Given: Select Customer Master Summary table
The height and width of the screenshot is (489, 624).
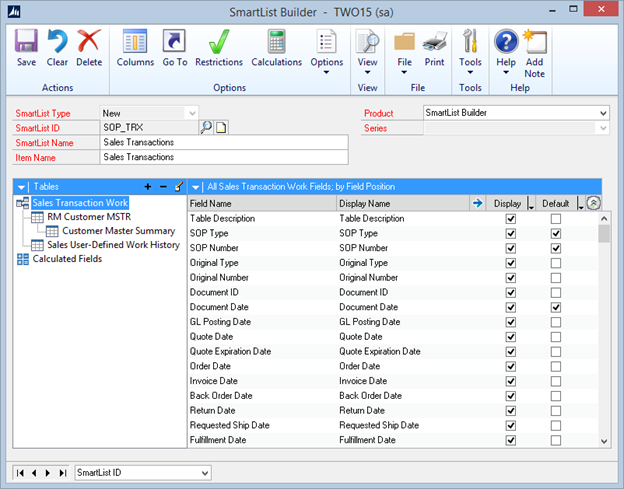Looking at the screenshot, I should tap(119, 231).
